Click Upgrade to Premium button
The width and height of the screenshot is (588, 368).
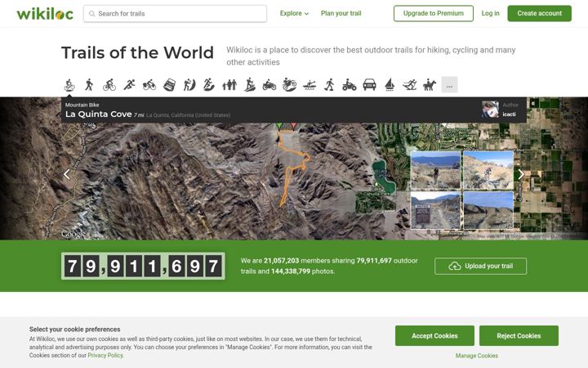pos(434,14)
